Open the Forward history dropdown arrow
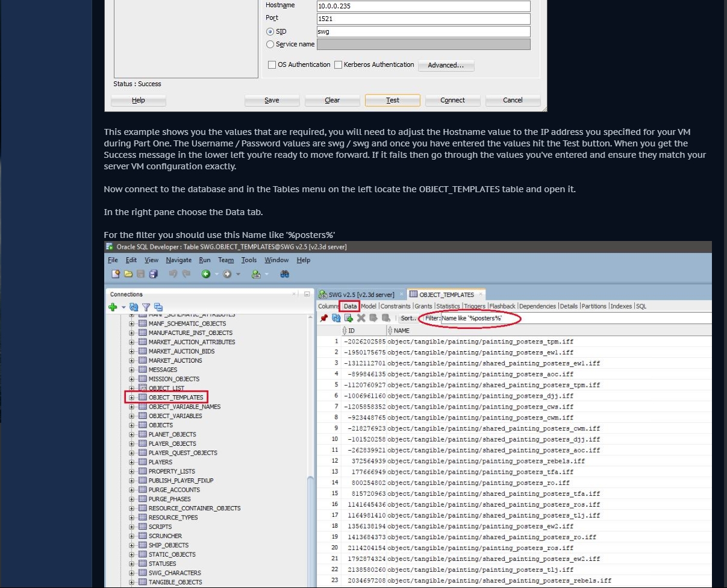Viewport: 727px width, 588px height. coord(237,275)
